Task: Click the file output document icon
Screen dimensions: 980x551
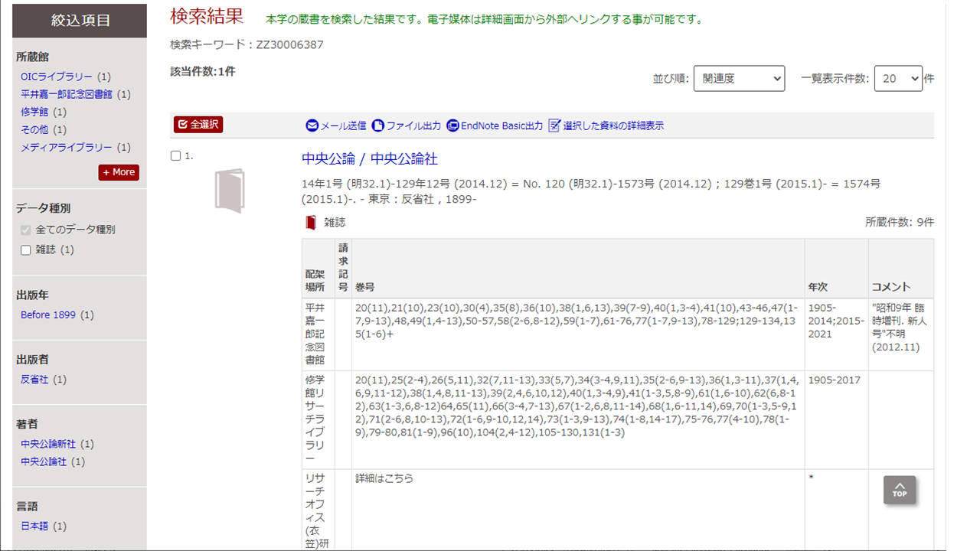Action: click(377, 126)
